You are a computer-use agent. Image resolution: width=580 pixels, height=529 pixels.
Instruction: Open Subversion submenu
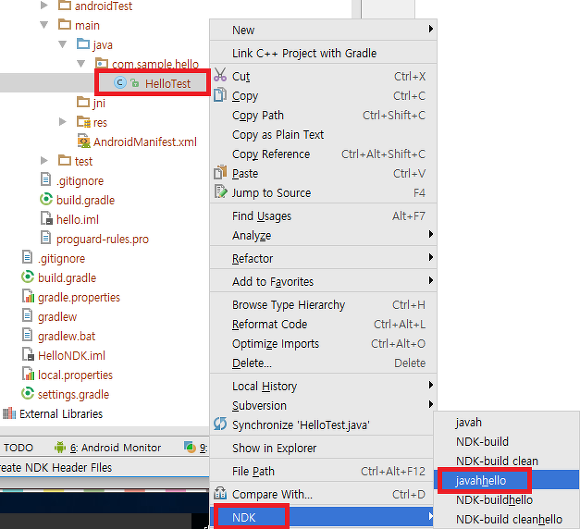pyautogui.click(x=323, y=405)
